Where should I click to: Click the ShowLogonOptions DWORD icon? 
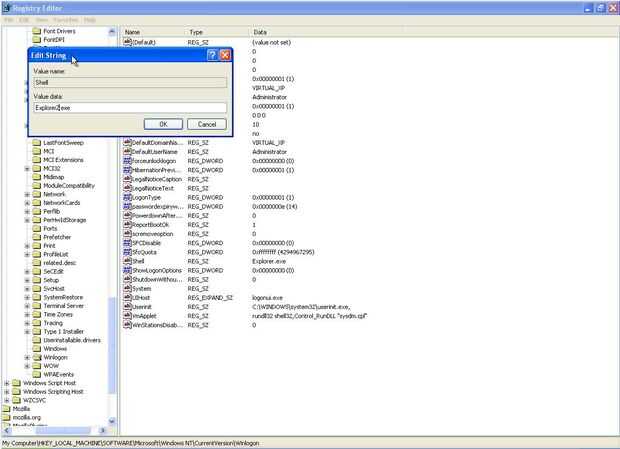127,270
